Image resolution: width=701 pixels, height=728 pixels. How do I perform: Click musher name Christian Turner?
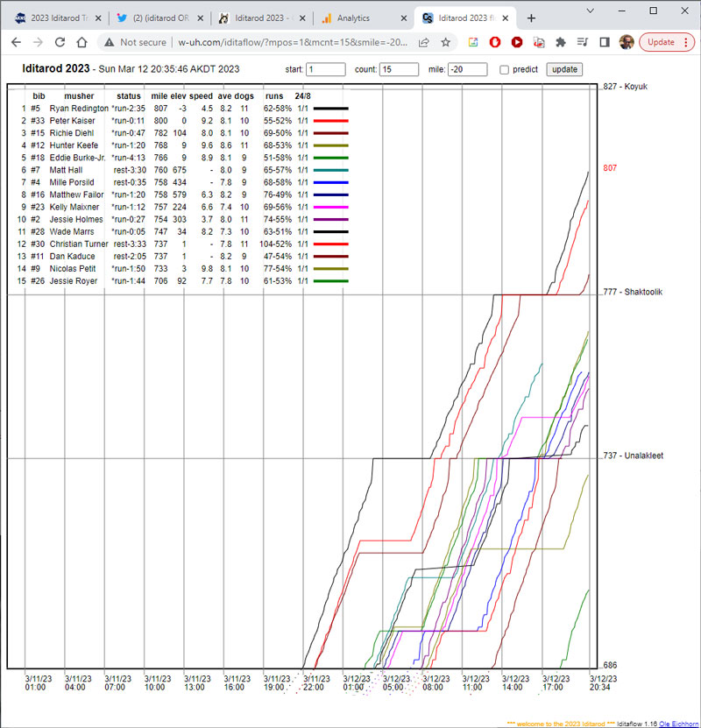[x=79, y=244]
